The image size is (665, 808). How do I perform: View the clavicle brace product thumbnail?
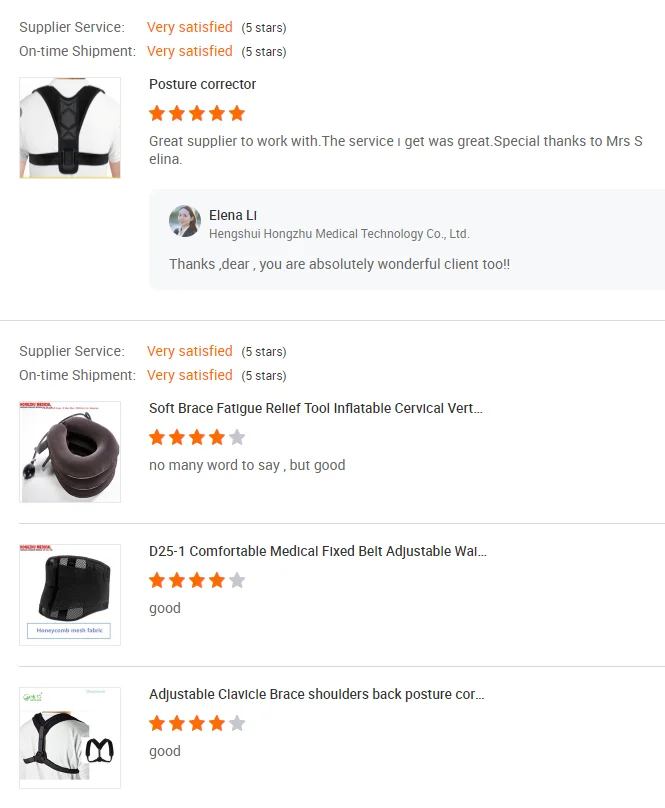coord(70,737)
